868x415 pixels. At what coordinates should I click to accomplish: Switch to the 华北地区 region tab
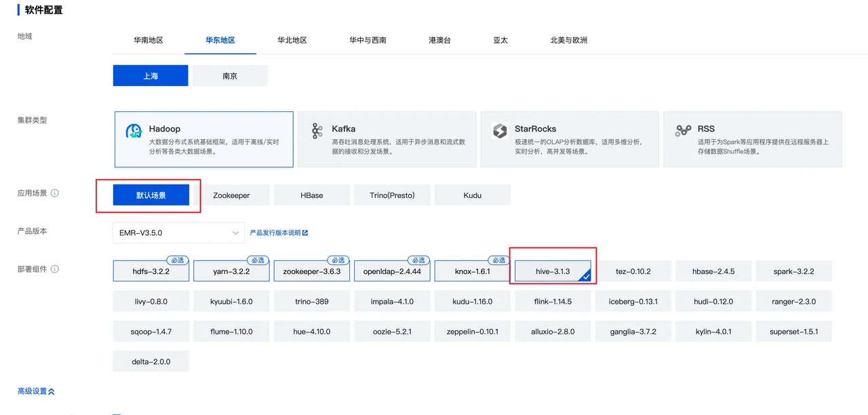point(292,40)
